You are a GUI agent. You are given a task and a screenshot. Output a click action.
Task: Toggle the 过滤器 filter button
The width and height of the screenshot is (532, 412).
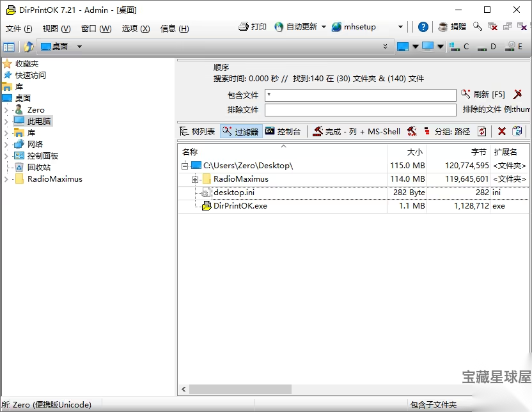[241, 131]
